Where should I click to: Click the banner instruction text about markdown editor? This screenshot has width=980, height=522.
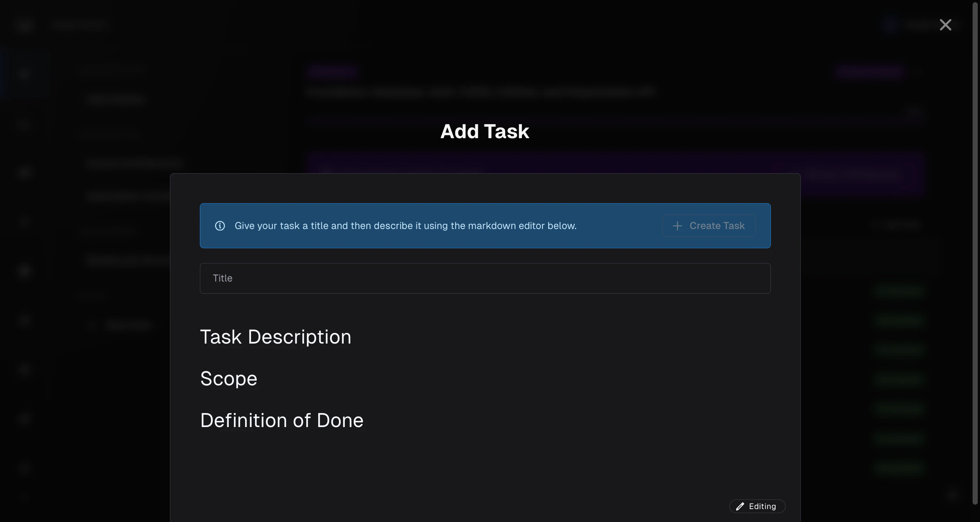click(x=405, y=226)
